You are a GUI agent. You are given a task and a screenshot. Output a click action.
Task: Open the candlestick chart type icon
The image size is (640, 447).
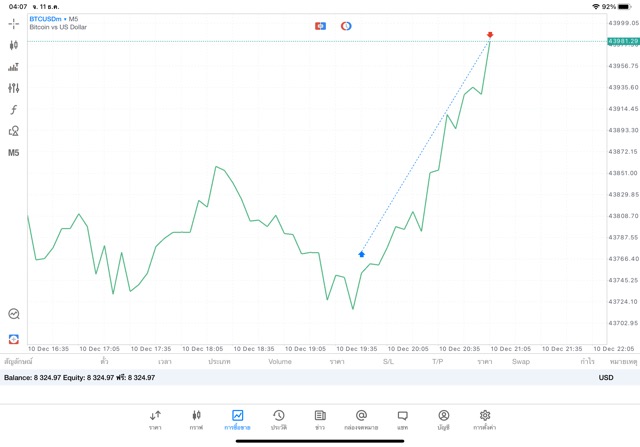coord(14,45)
